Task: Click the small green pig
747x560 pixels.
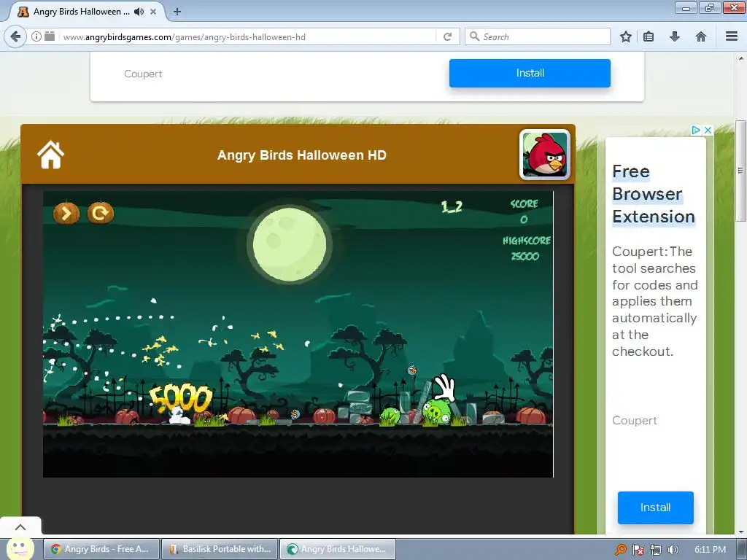Action: (x=390, y=415)
